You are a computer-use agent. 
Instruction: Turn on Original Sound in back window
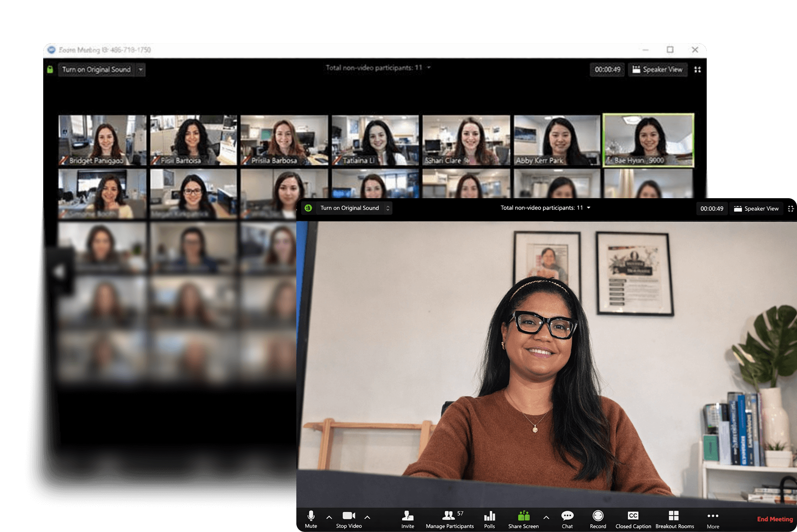[x=96, y=70]
